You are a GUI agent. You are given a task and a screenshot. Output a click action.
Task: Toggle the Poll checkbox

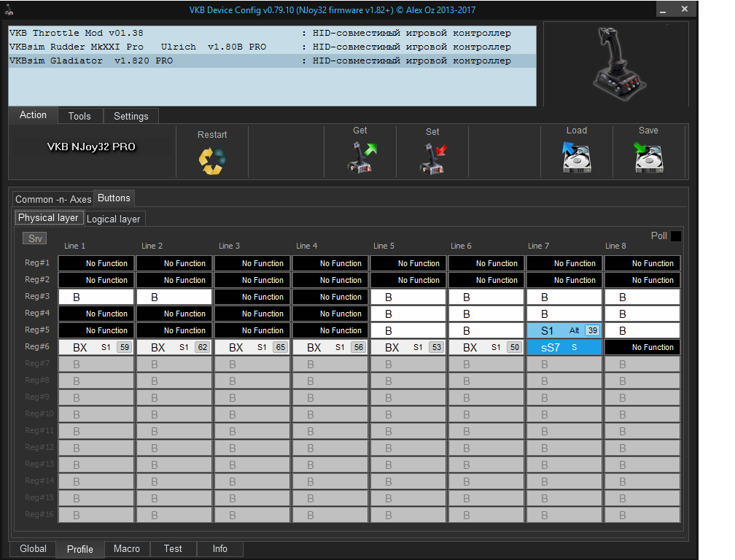click(676, 236)
